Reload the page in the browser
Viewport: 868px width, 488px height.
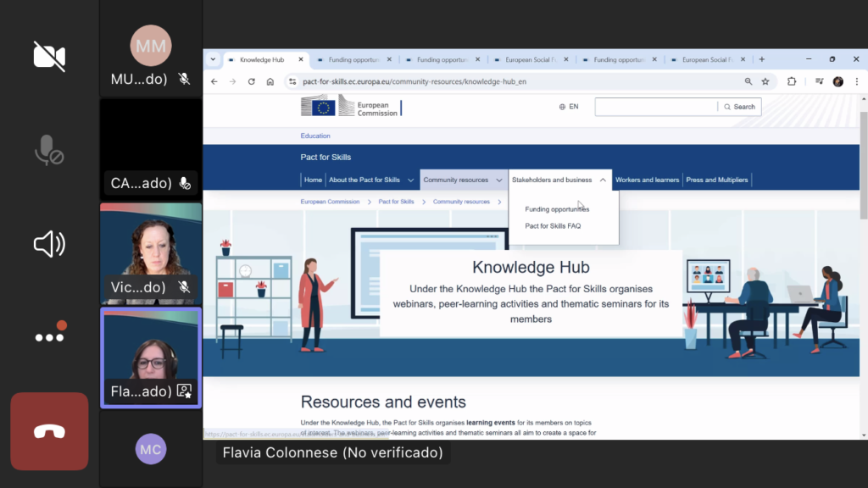[x=251, y=81]
